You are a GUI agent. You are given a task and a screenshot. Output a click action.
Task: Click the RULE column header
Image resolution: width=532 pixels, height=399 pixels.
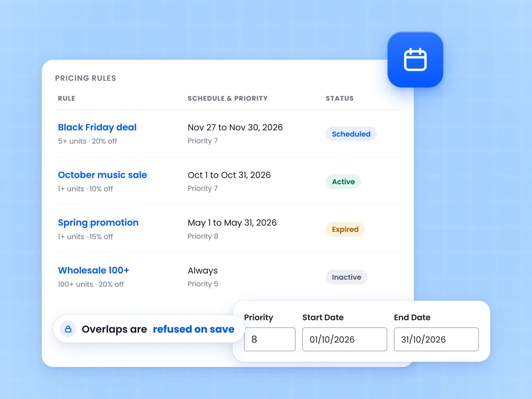pos(66,98)
